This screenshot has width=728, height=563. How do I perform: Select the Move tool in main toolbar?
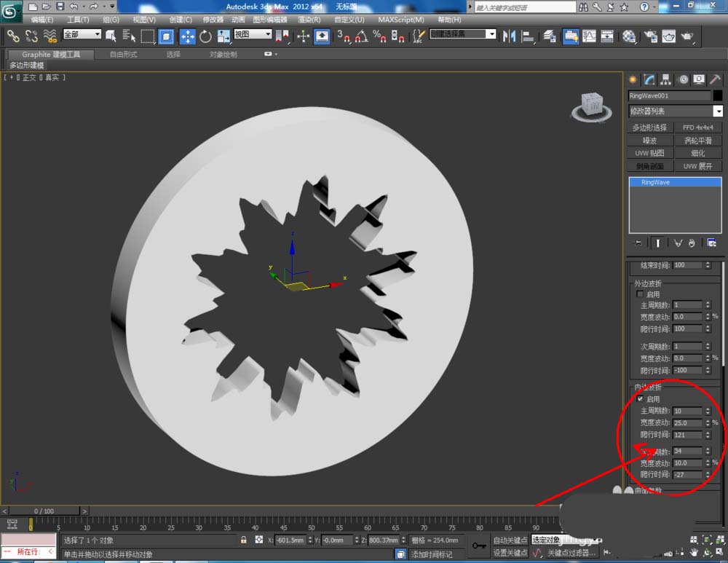186,36
